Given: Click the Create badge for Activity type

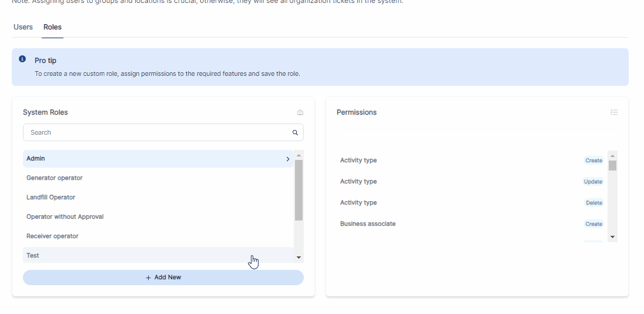Looking at the screenshot, I should [593, 161].
